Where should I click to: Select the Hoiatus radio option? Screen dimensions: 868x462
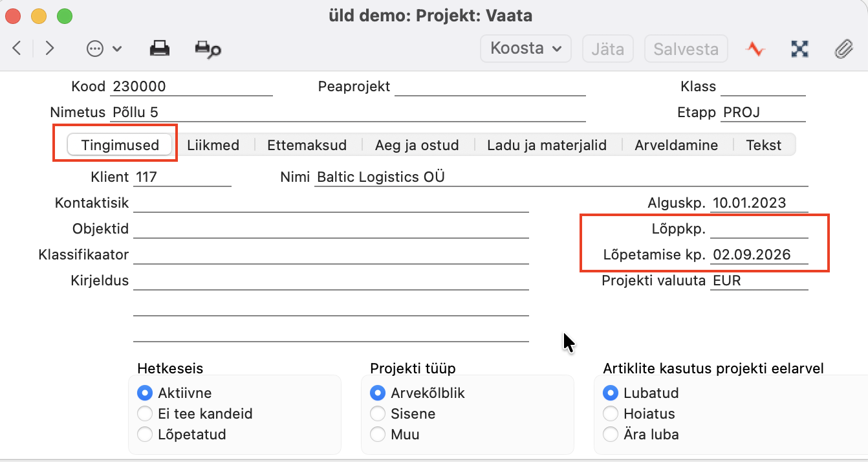610,413
